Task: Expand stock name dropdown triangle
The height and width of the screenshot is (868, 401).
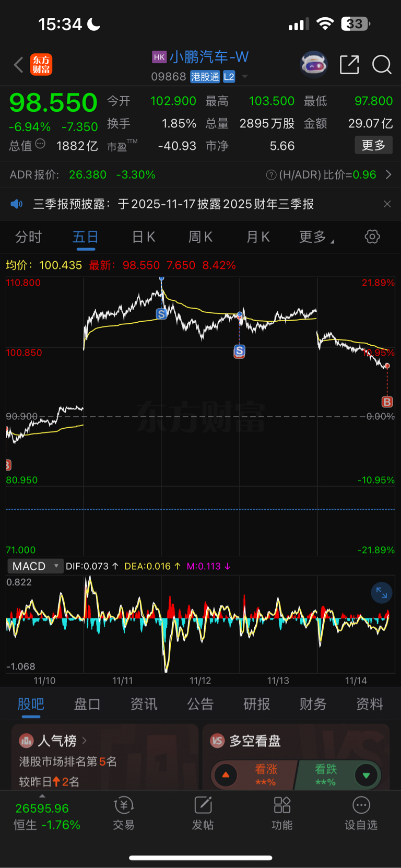Action: (245, 77)
